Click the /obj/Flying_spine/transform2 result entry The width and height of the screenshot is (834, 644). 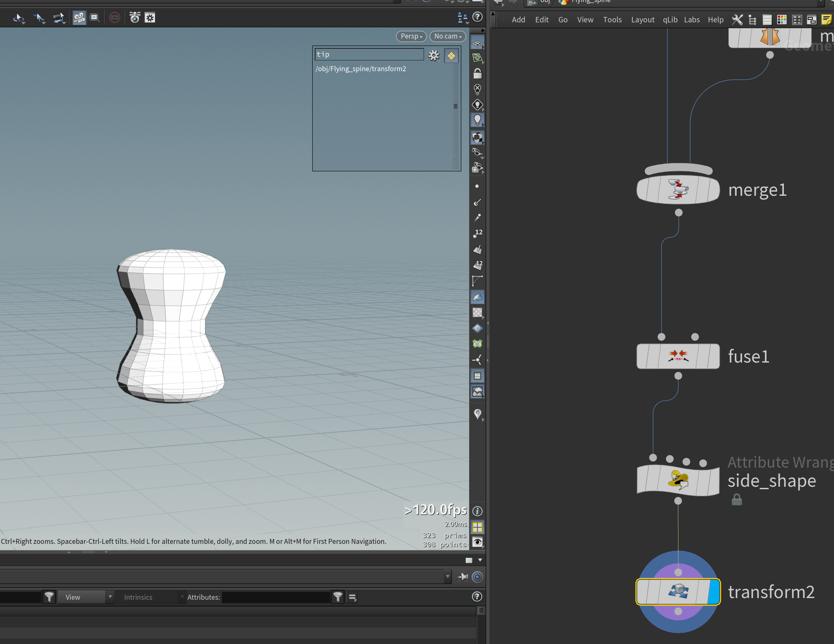click(361, 69)
